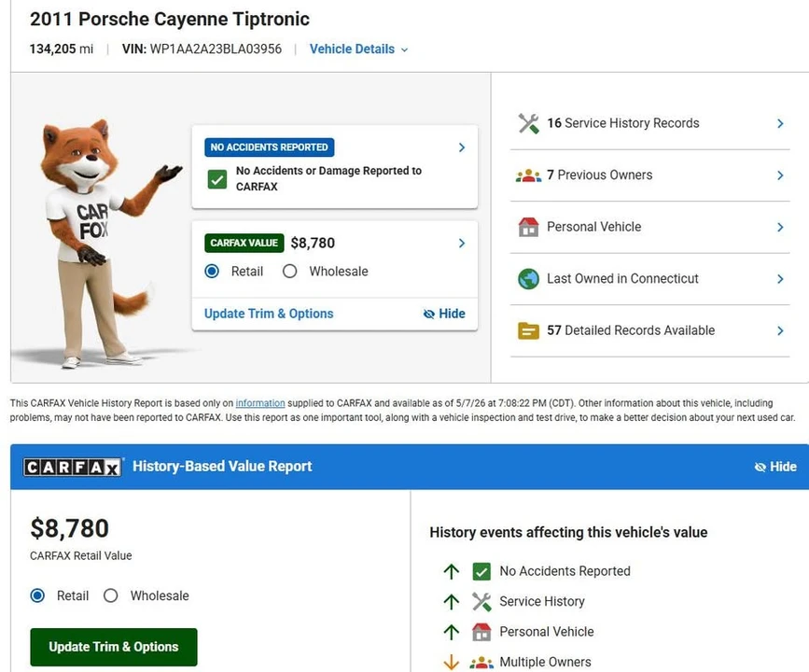This screenshot has width=809, height=672.
Task: Click the 134,205 mi mileage text
Action: point(62,49)
